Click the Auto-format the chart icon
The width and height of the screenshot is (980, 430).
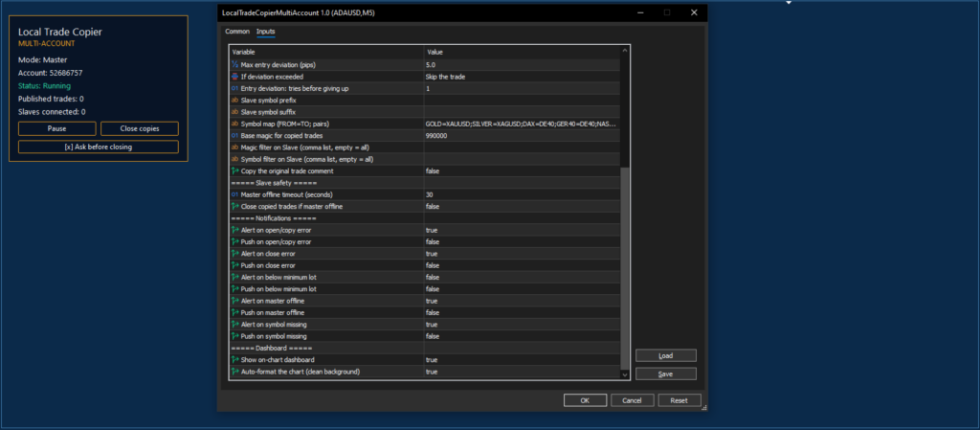pos(235,372)
